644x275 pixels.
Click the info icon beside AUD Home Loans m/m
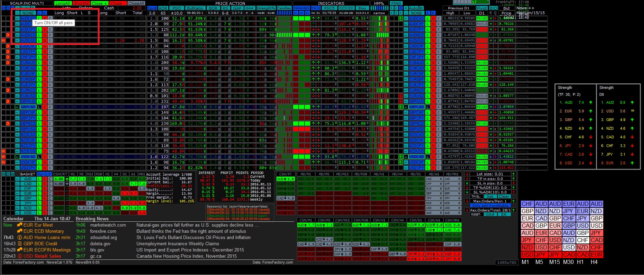click(x=20, y=237)
